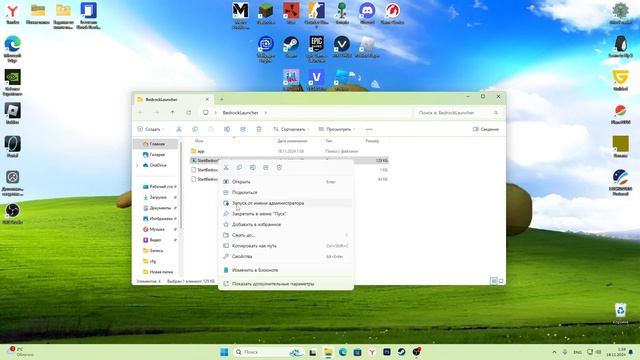Click the Explorer toolbar share icon
The image size is (640, 360).
(x=243, y=129)
